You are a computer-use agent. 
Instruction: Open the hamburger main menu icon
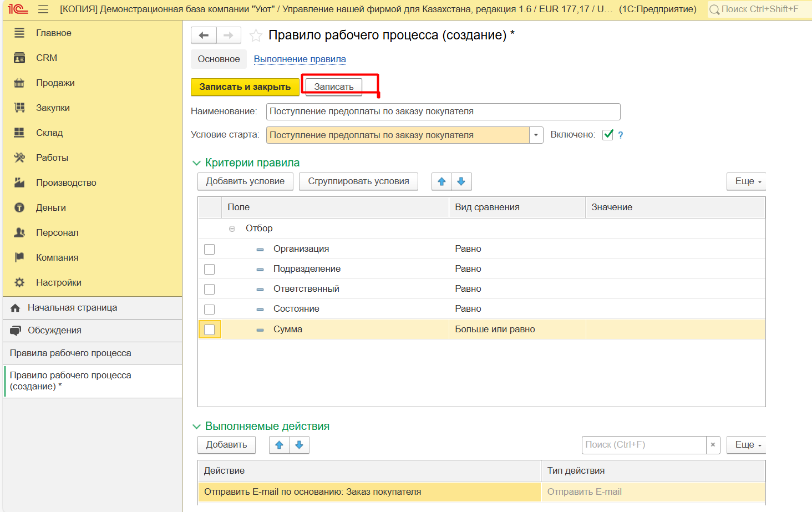(43, 9)
